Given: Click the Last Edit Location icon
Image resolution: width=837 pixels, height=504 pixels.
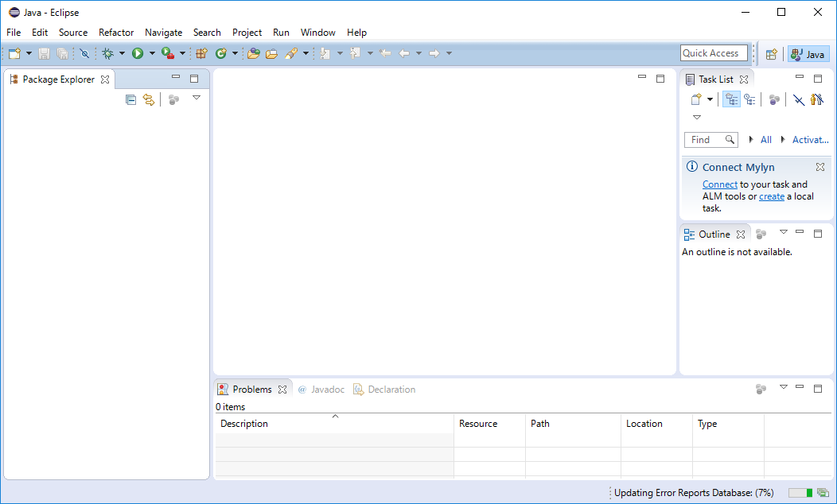Looking at the screenshot, I should pyautogui.click(x=385, y=53).
